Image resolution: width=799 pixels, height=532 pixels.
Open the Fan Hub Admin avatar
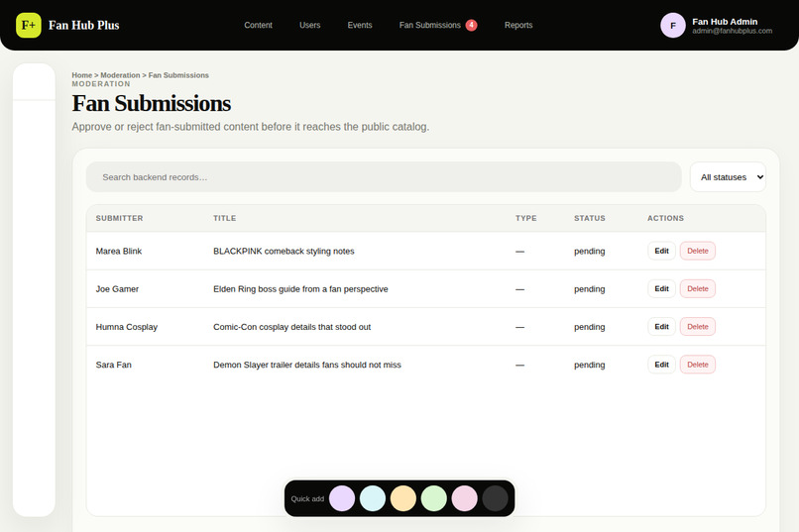(x=673, y=26)
